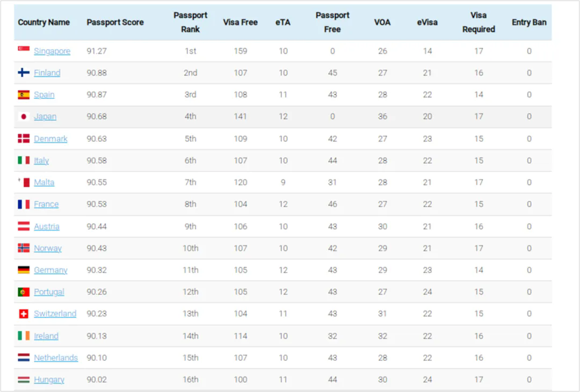
Task: Sort by Entry Ban column header
Action: pos(529,22)
